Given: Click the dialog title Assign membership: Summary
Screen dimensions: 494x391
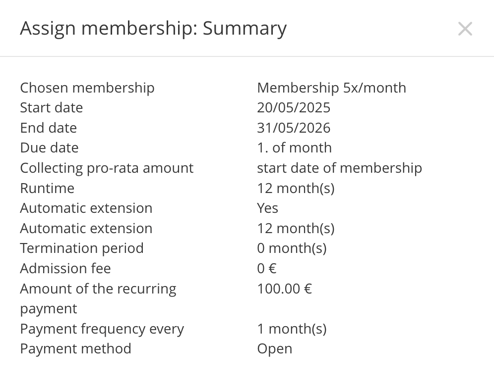Looking at the screenshot, I should pos(153,29).
